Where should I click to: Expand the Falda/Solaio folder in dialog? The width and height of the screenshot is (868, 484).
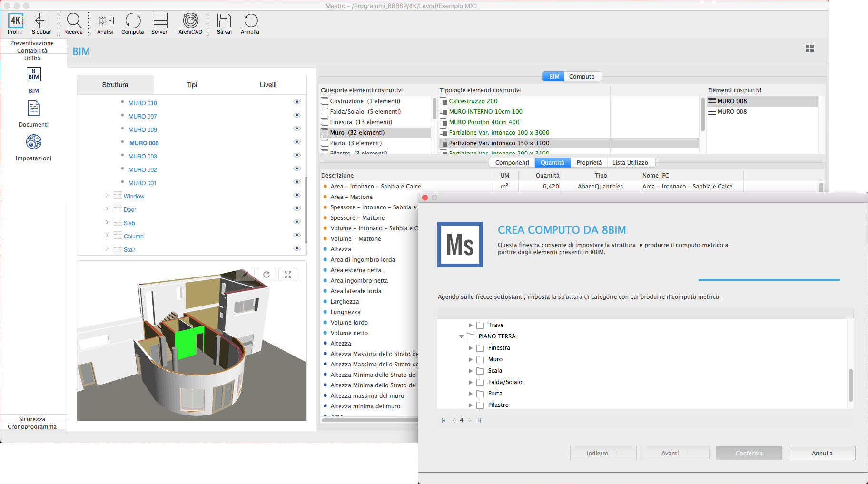(471, 382)
